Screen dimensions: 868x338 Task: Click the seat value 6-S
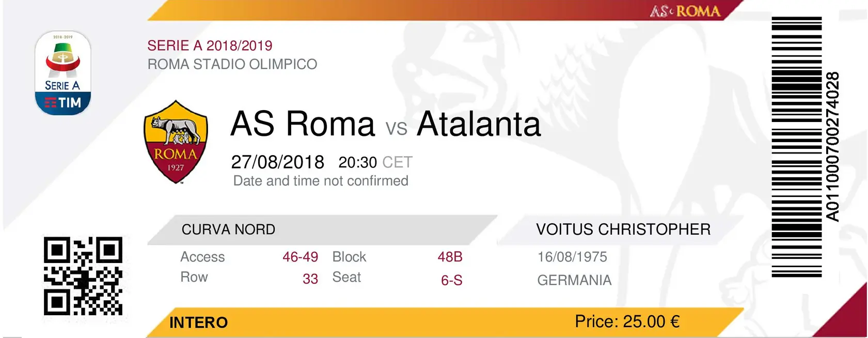click(x=451, y=280)
